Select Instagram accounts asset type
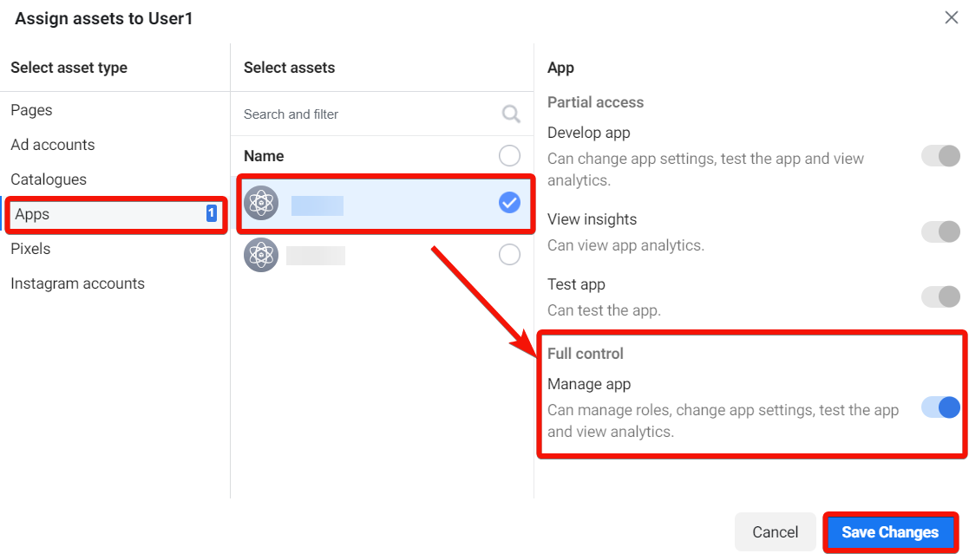 point(77,283)
